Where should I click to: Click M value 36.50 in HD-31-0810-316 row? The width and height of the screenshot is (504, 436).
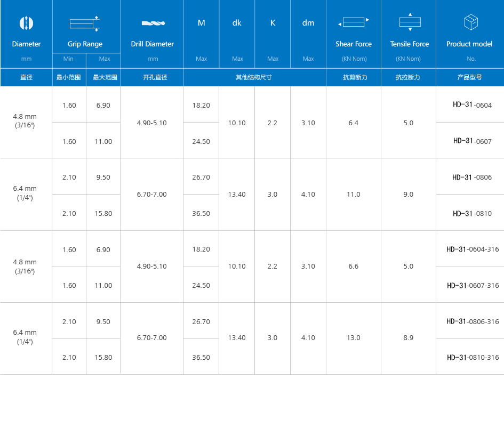(201, 358)
